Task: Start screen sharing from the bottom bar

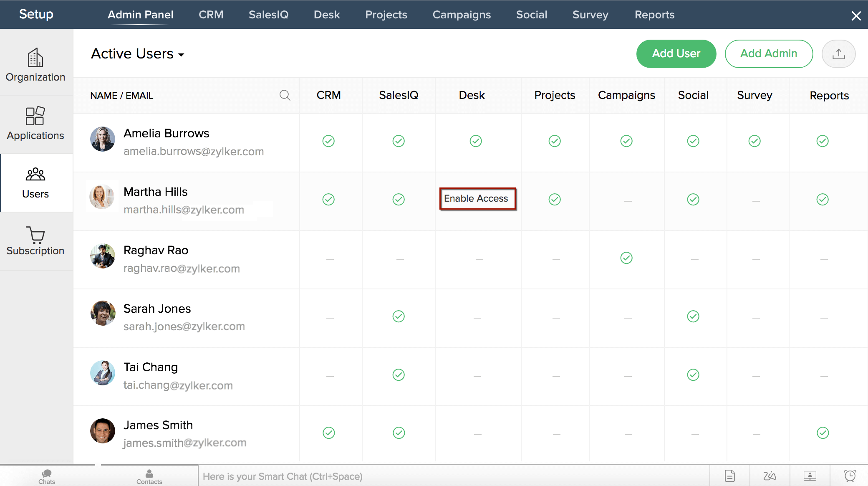Action: tap(810, 476)
